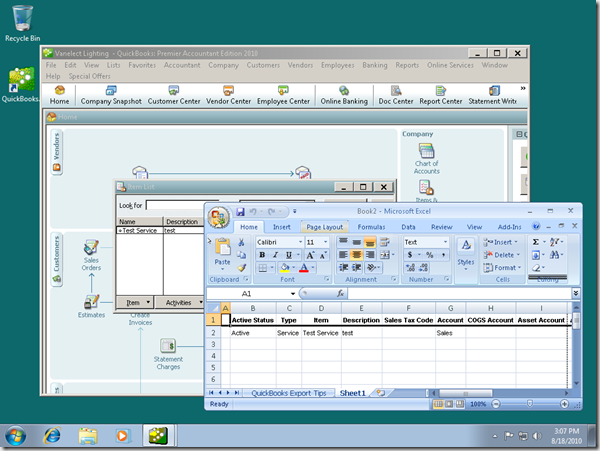Screen dimensions: 600x451
Task: Click the Percent Style icon
Action: tap(430, 255)
